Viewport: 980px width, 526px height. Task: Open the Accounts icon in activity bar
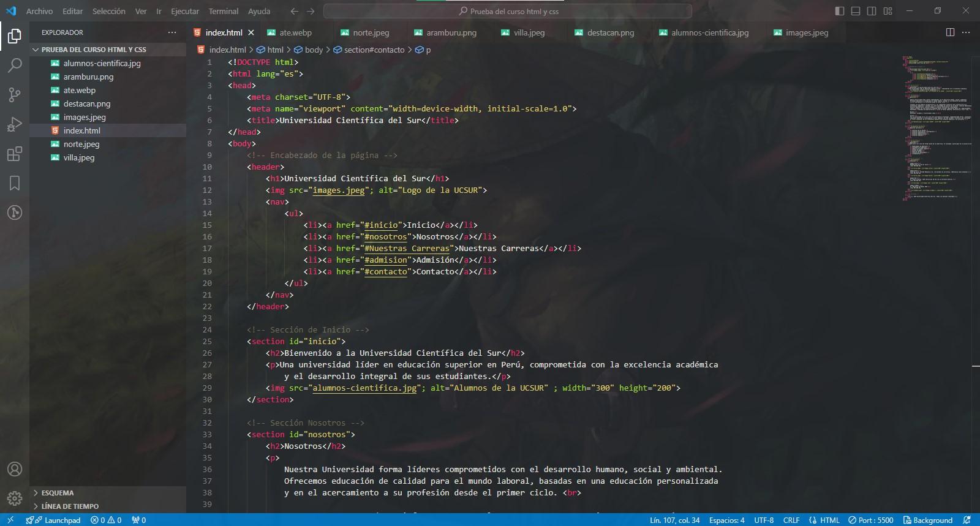pos(15,469)
